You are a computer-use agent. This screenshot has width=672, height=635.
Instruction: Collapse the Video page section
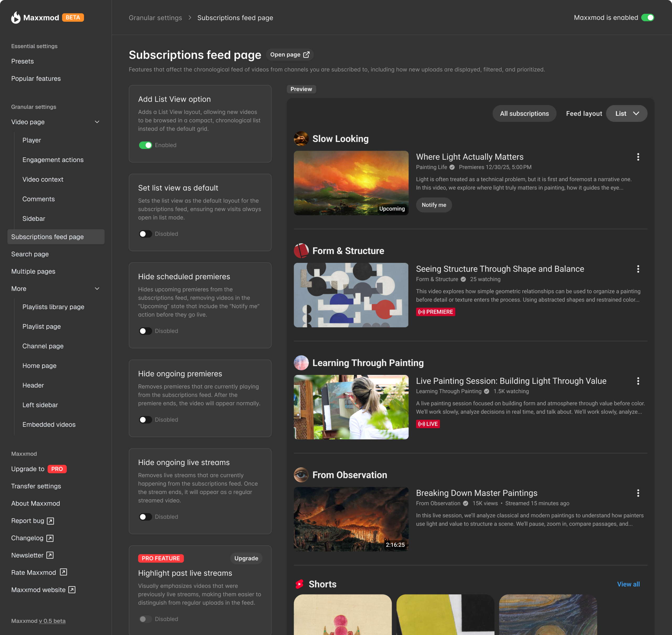coord(97,122)
